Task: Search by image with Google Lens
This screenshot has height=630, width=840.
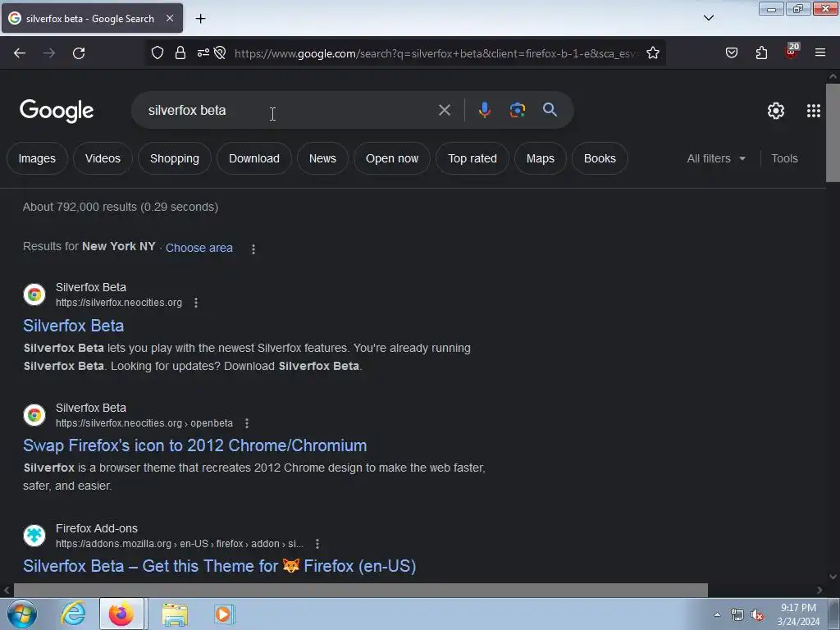Action: click(517, 110)
